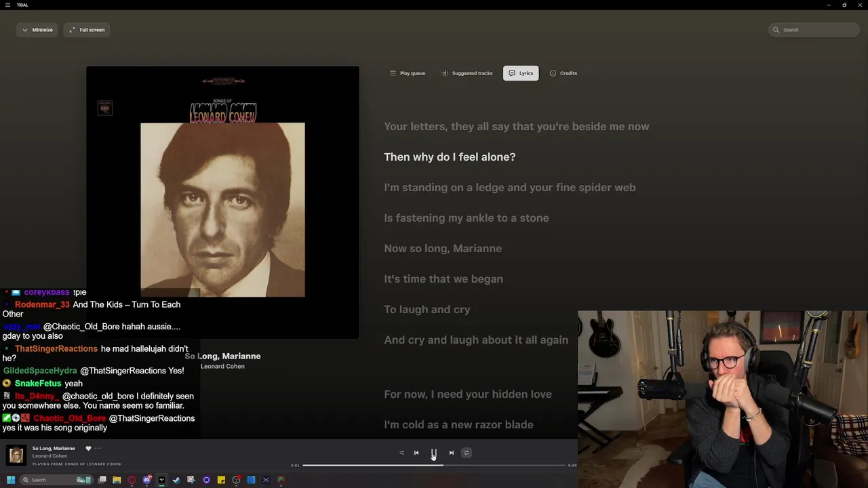Click the Lyrics tab speech-bubble icon
868x488 pixels.
click(512, 73)
